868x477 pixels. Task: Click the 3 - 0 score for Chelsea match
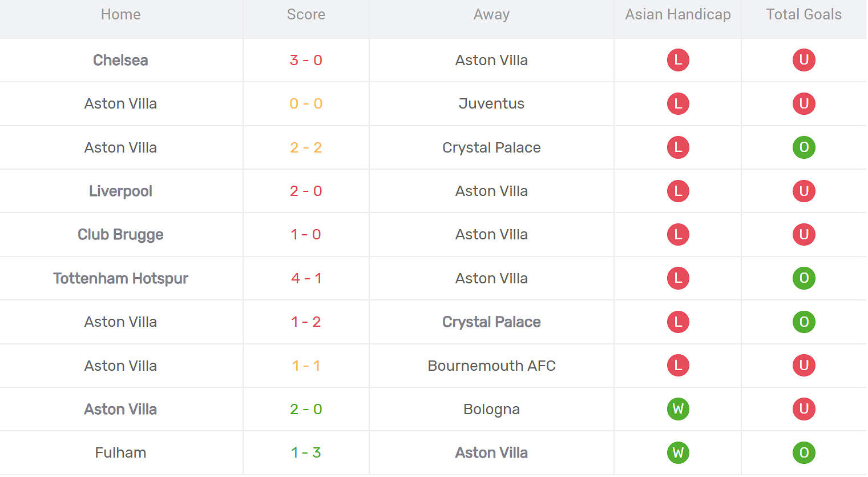[306, 60]
